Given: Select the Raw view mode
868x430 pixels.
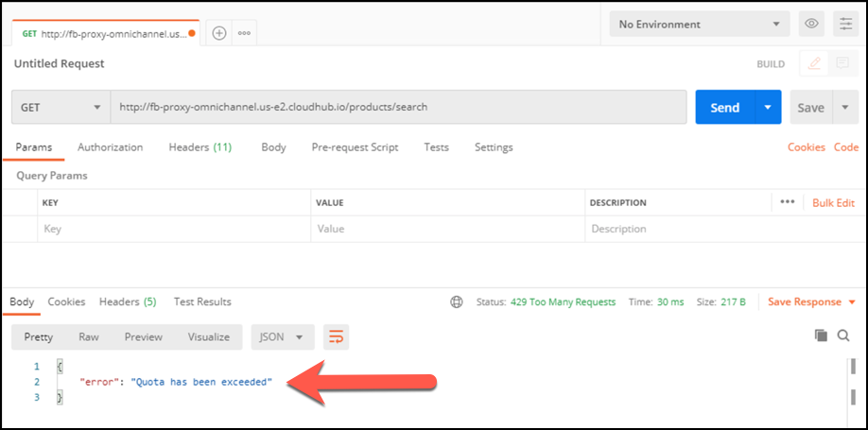Looking at the screenshot, I should (89, 337).
